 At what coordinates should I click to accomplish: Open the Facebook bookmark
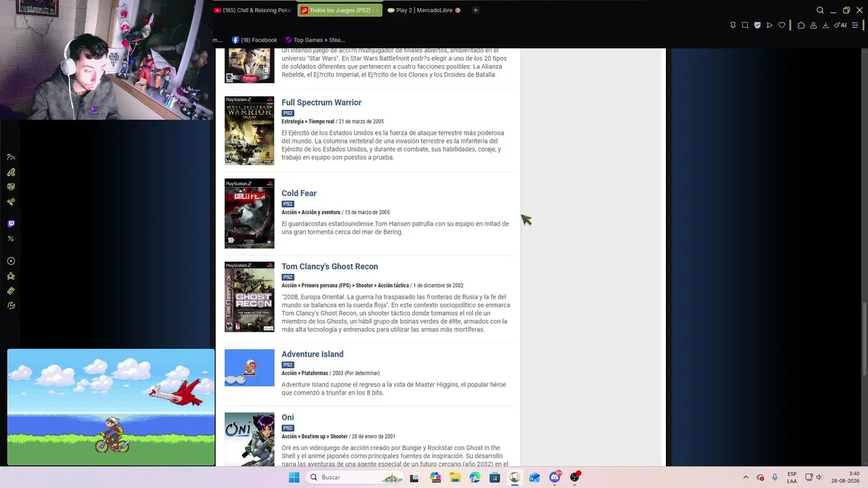click(254, 40)
